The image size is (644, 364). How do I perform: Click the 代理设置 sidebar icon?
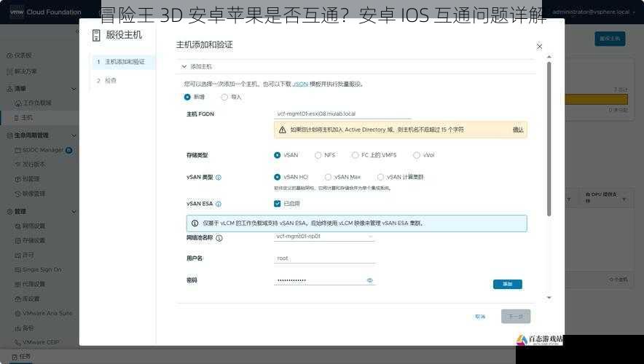17,284
